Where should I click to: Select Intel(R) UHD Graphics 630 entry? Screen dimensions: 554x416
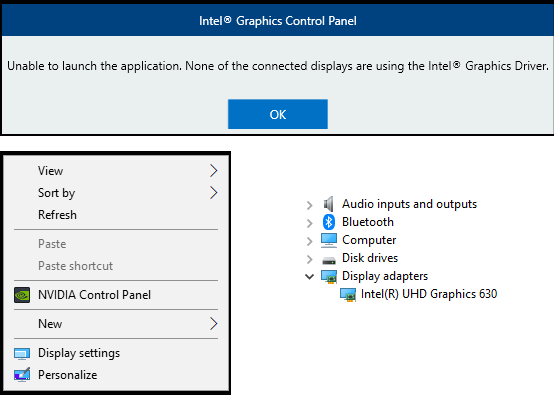click(429, 294)
